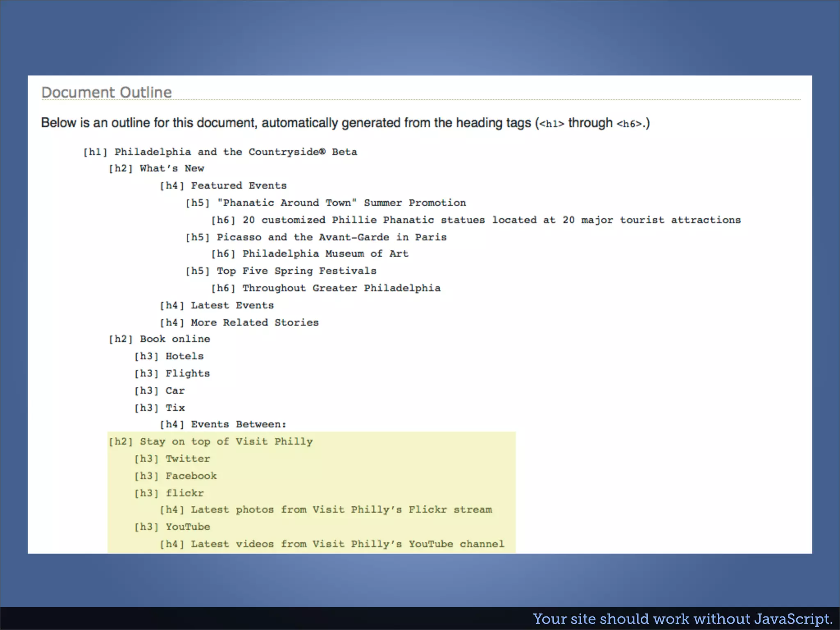Select the h3 'Car' row
Viewport: 840px width, 630px height.
pyautogui.click(x=160, y=390)
